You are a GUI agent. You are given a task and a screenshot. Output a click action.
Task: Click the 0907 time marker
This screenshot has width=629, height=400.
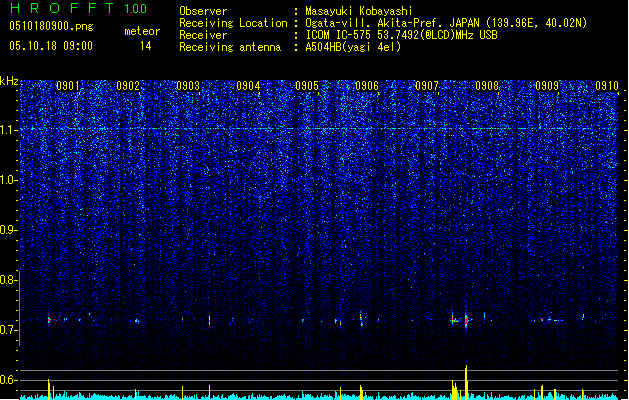point(427,86)
